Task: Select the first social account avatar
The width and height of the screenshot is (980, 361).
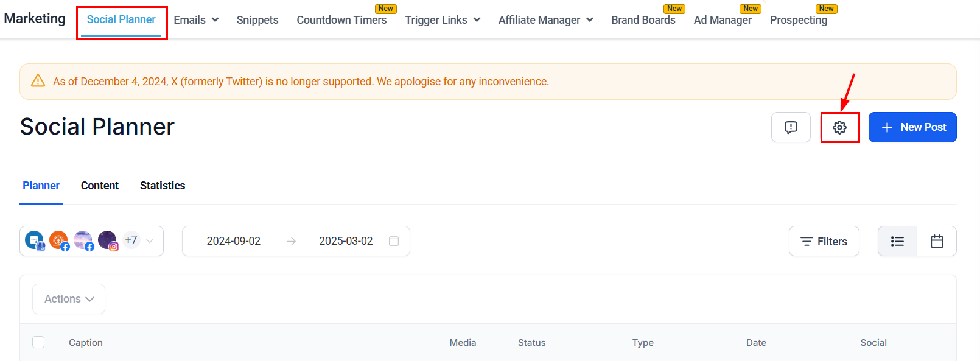Action: pyautogui.click(x=35, y=240)
